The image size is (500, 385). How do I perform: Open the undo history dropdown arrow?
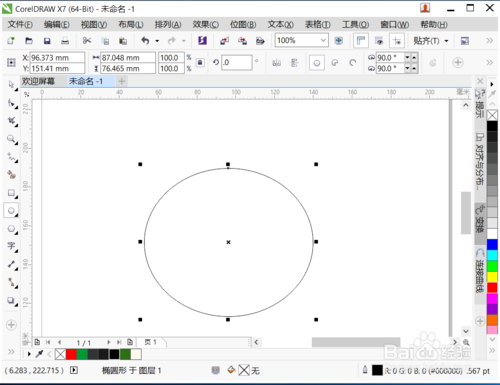[x=157, y=41]
